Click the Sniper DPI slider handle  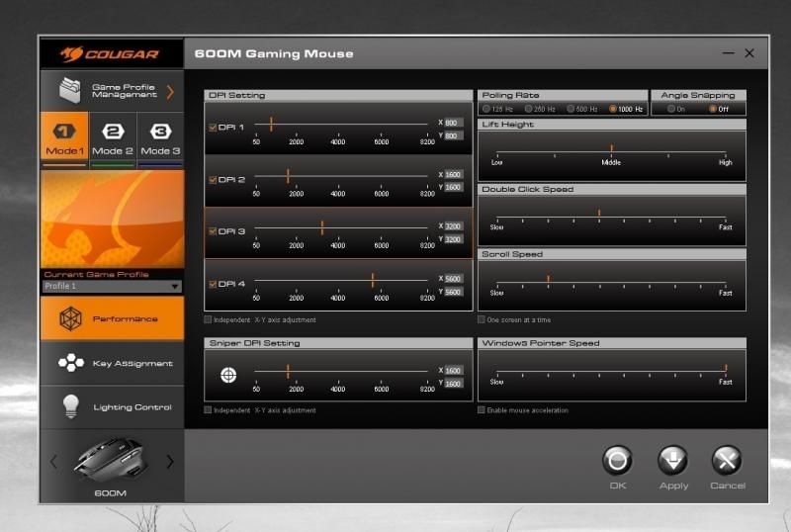click(288, 371)
